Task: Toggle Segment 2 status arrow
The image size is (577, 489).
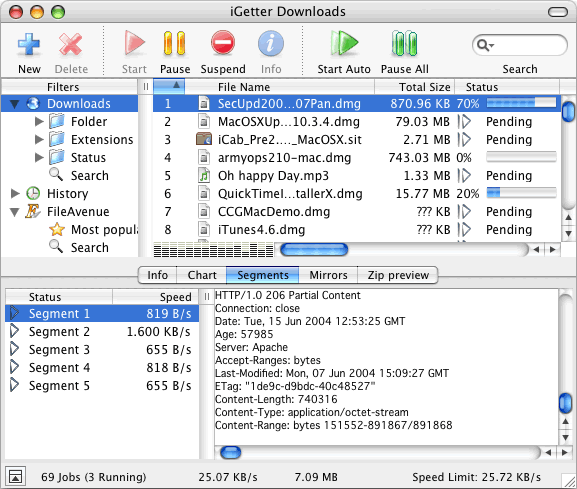Action: [x=14, y=331]
